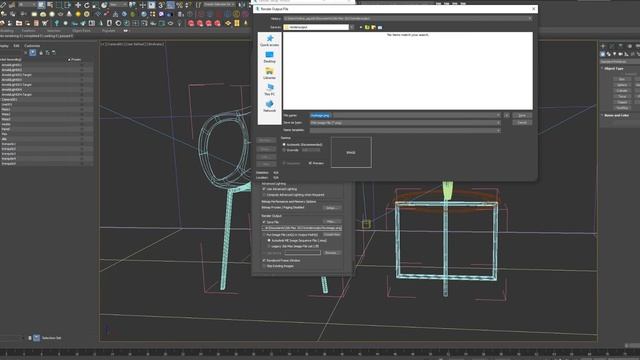Select Override gamma option

[284, 150]
